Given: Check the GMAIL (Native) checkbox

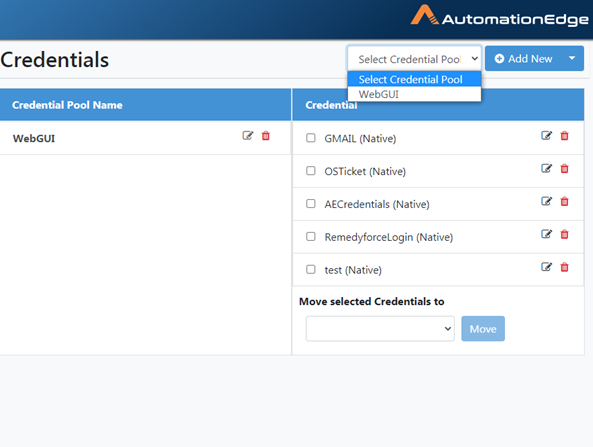Looking at the screenshot, I should pos(310,138).
